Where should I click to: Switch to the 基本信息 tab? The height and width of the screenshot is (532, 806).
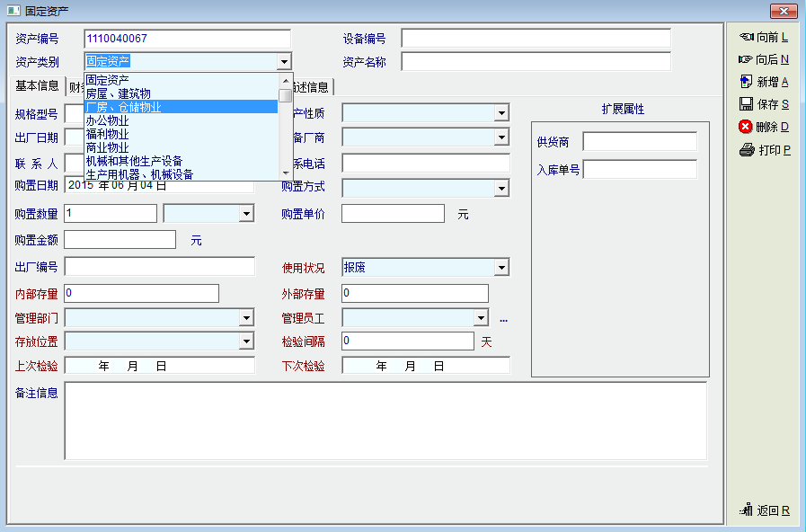point(37,86)
